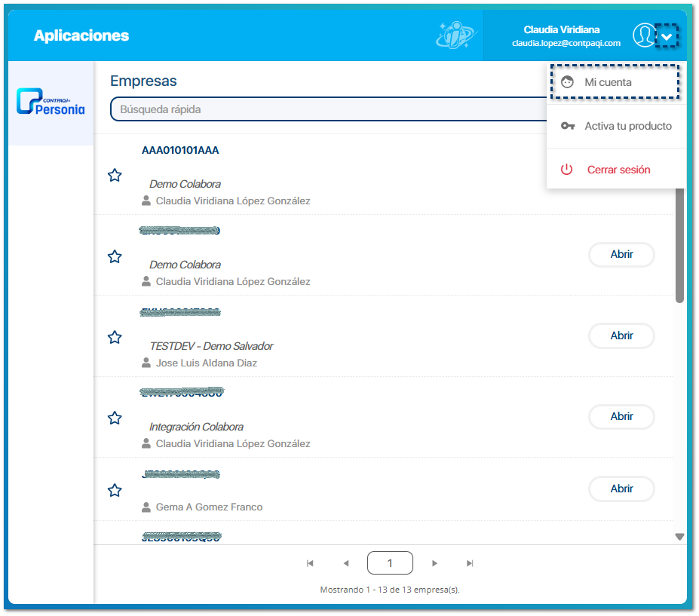Go to the first page of results

point(310,563)
